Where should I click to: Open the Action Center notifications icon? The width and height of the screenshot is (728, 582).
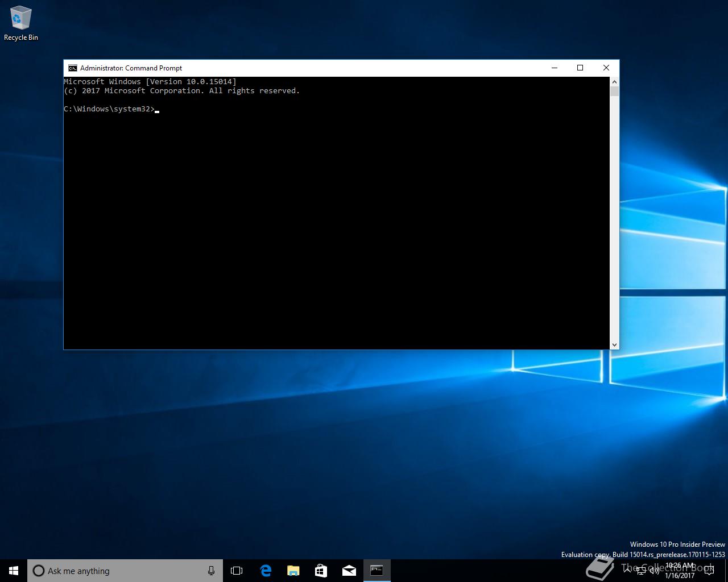[x=709, y=571]
